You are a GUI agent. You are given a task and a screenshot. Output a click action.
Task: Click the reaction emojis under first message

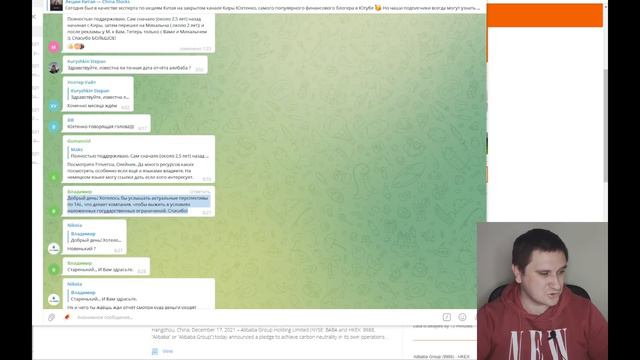click(x=76, y=47)
